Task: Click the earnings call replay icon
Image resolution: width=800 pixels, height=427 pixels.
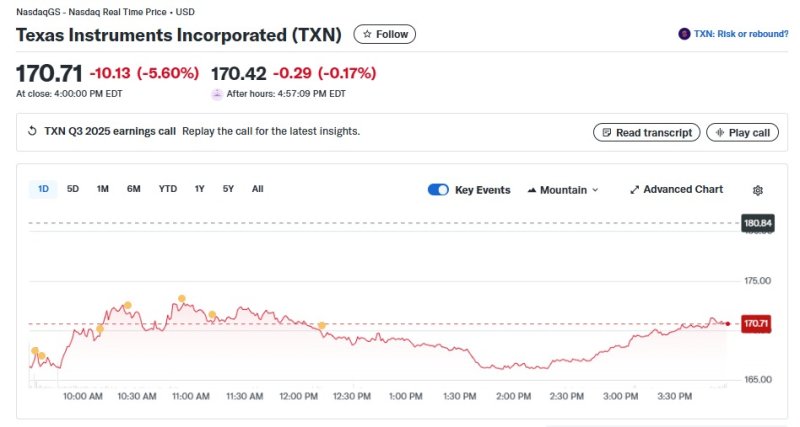Action: point(32,131)
